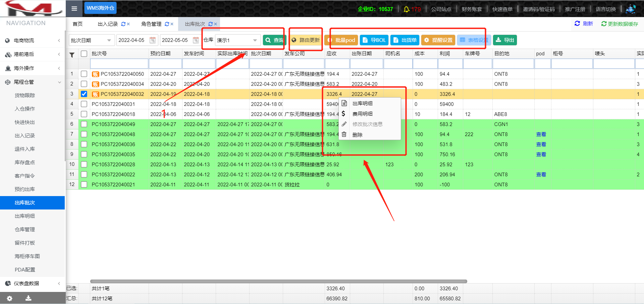644x304 pixels.
Task: Click the hamburger menu icon in header
Action: click(74, 8)
